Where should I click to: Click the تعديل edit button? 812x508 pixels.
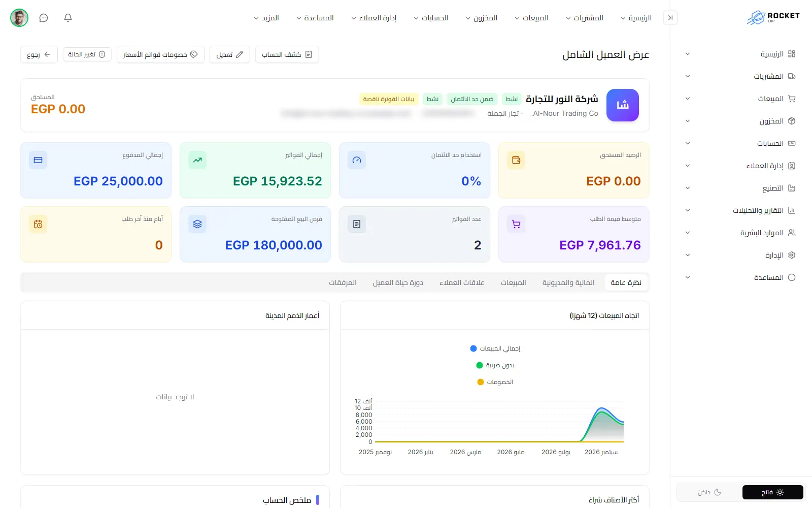point(230,54)
